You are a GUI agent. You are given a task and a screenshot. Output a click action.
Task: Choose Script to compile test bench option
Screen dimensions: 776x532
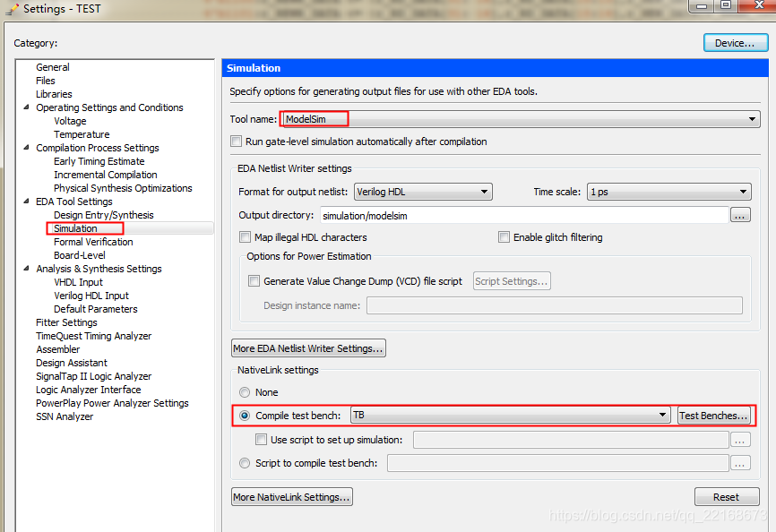(x=245, y=463)
